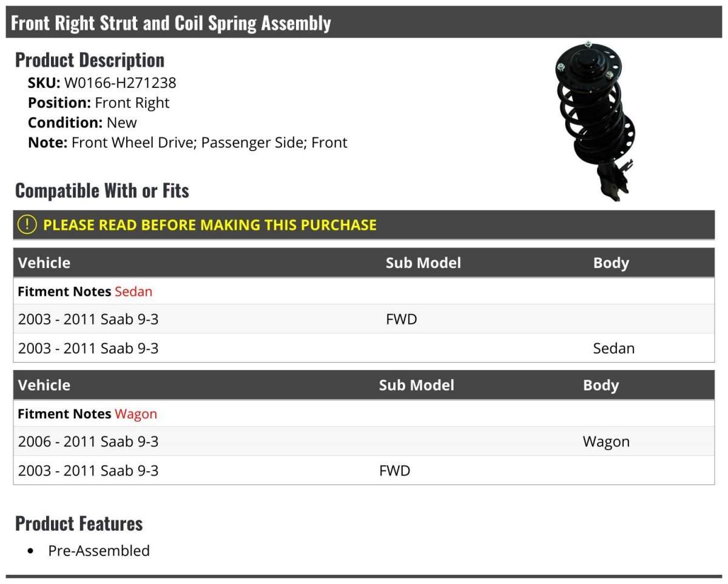
Task: Click the Compatible With or Fits heading
Action: pyautogui.click(x=102, y=190)
